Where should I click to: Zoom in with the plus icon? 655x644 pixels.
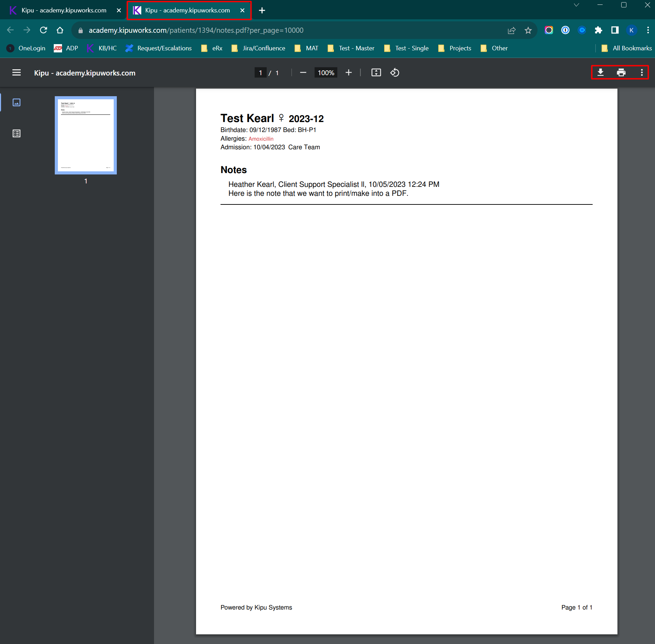point(348,72)
